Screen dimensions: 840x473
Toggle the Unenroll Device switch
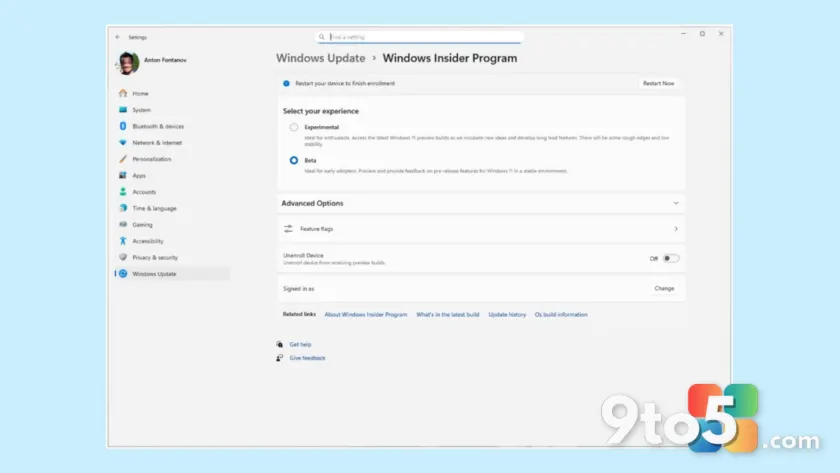point(671,258)
